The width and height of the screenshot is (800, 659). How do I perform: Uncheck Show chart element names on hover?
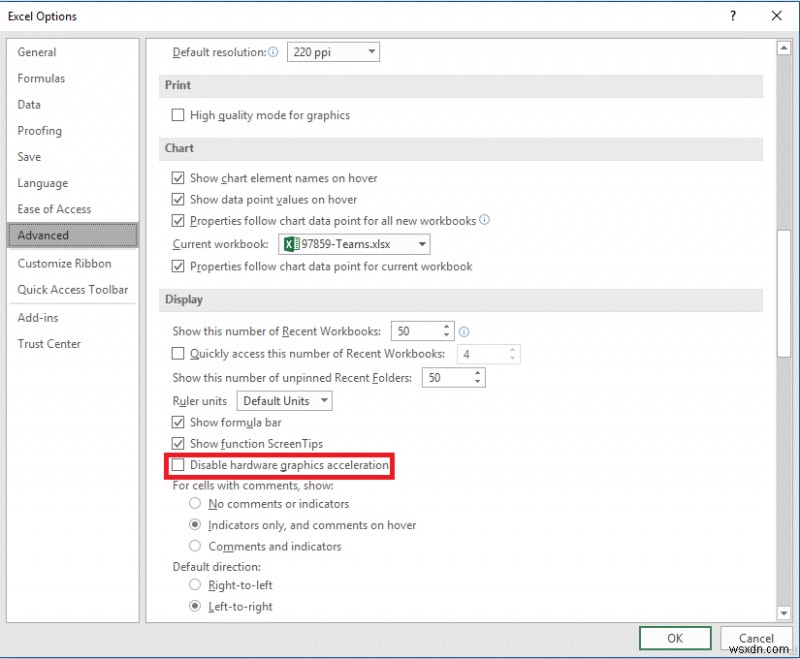point(178,177)
